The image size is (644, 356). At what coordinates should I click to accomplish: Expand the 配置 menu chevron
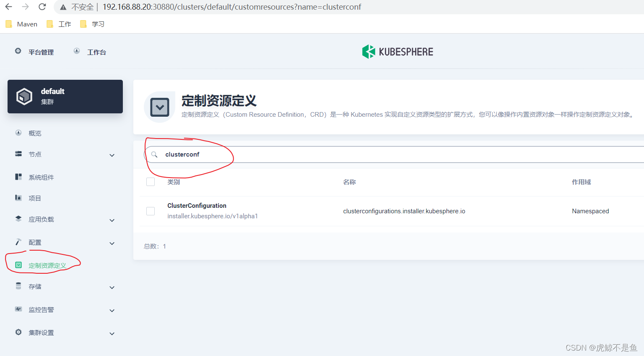tap(112, 243)
